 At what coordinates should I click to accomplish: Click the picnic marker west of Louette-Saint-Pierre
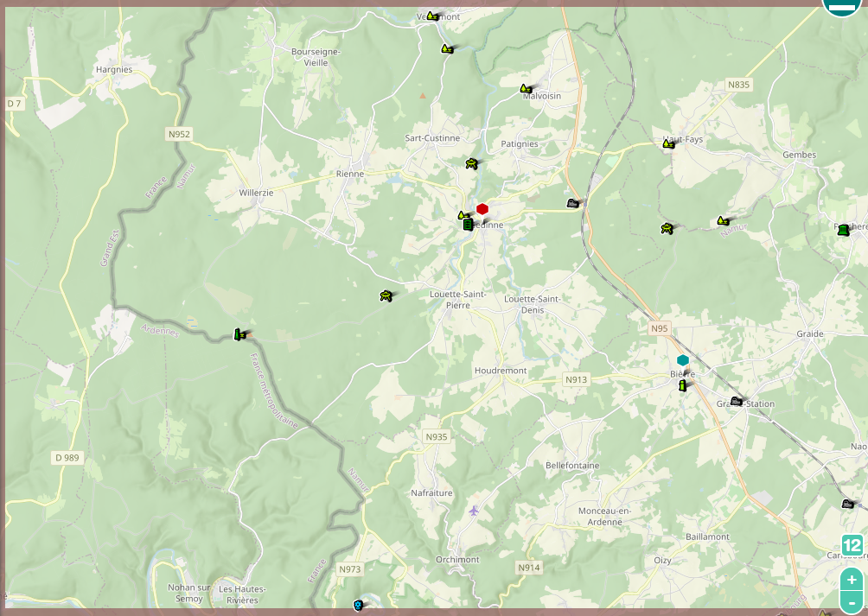[x=386, y=296]
